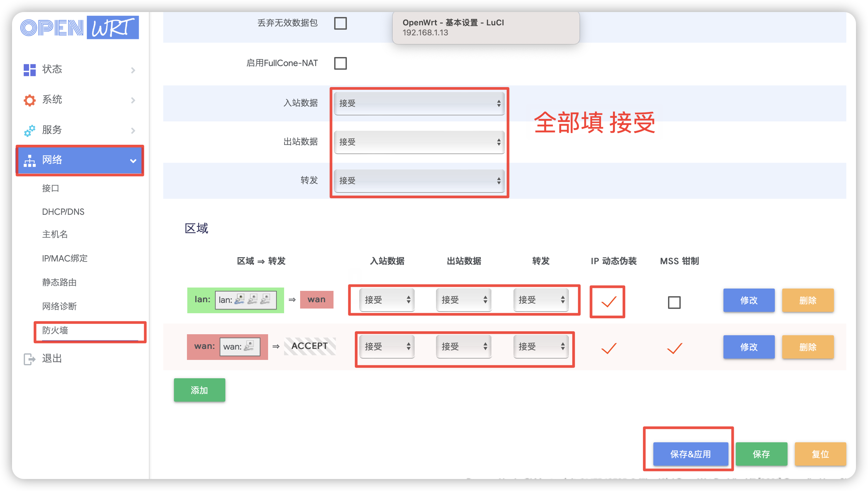This screenshot has width=868, height=491.
Task: Open the 网络诊断 submenu item
Action: tap(59, 307)
